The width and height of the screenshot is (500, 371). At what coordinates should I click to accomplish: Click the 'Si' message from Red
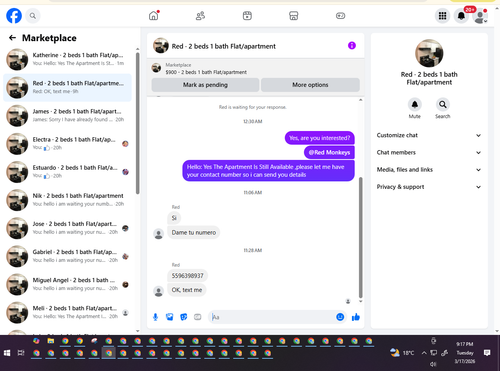[174, 218]
